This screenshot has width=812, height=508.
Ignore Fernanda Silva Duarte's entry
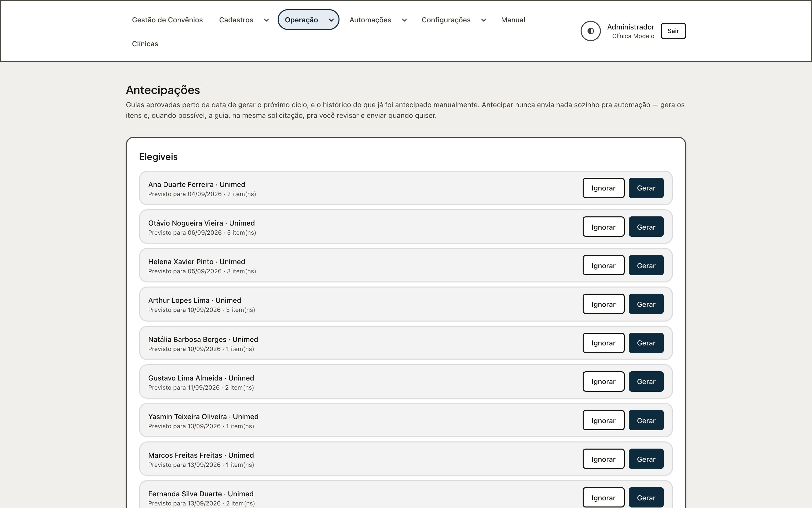pyautogui.click(x=603, y=498)
